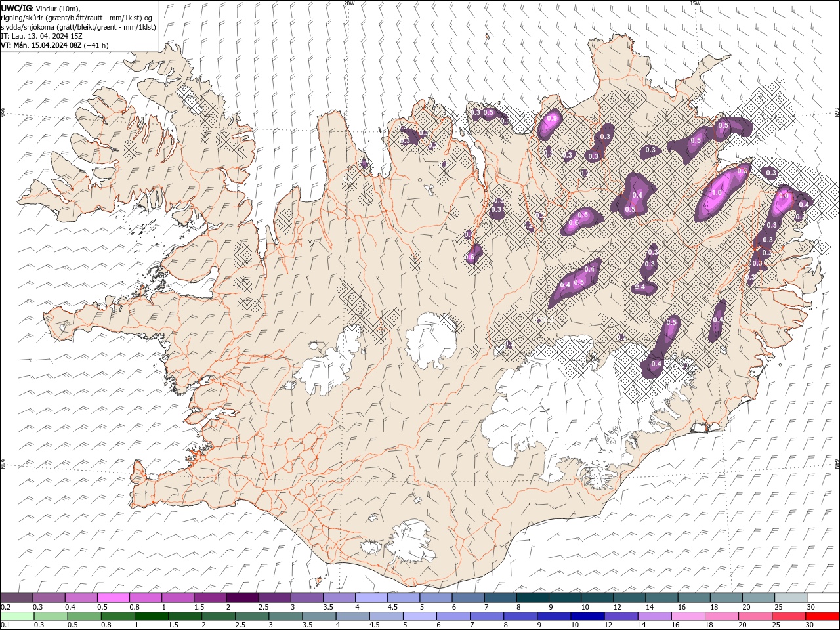Select the 25 pale grey swatch in upper legend row
Screen dimensions: 840x630
point(790,598)
